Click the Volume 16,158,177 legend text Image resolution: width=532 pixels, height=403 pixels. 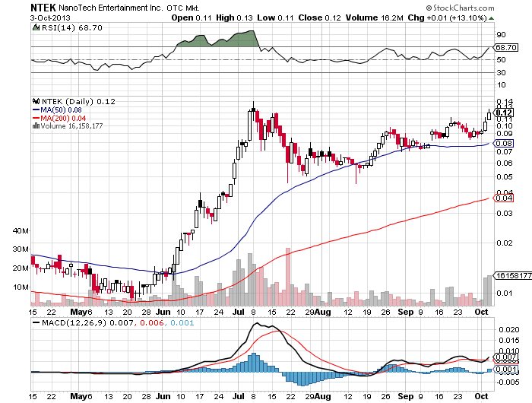(71, 126)
